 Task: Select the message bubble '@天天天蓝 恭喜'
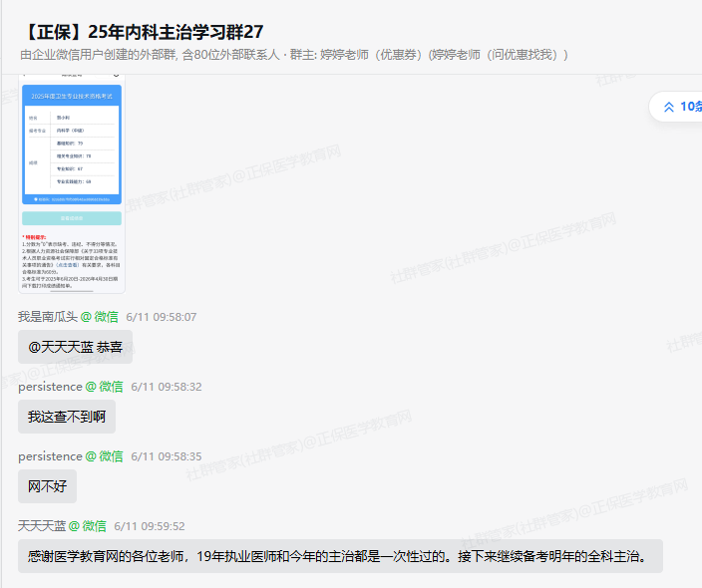(x=75, y=347)
